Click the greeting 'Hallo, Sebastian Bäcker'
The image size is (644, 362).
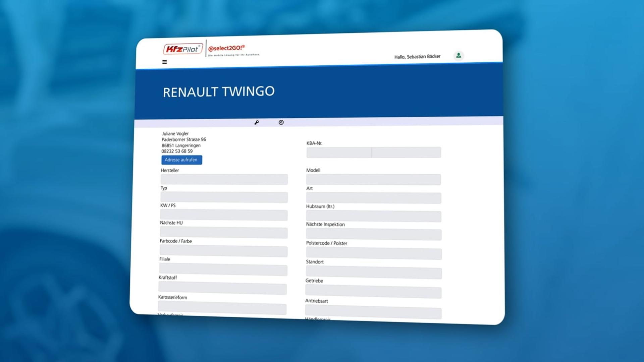[x=417, y=57]
